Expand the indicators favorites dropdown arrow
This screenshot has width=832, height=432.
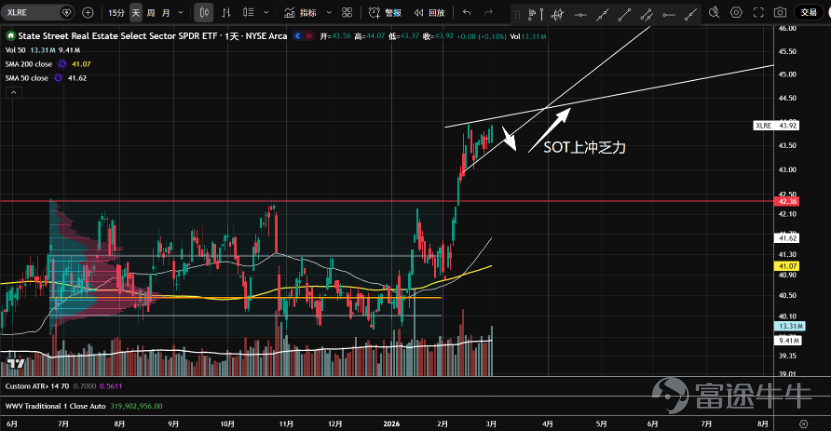click(x=329, y=12)
